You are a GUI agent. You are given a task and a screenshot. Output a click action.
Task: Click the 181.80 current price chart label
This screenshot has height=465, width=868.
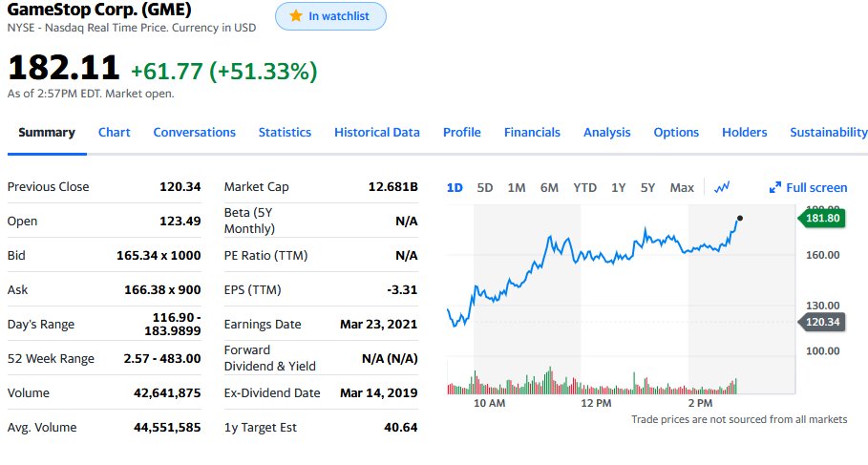(821, 218)
